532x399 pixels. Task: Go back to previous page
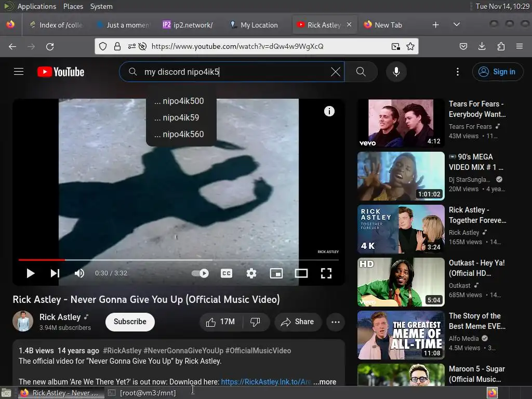(x=12, y=46)
